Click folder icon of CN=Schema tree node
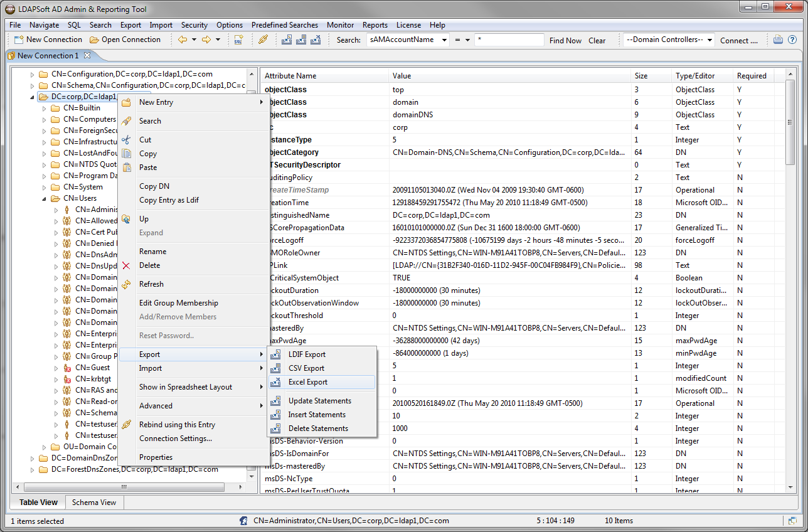The height and width of the screenshot is (532, 808). tap(43, 85)
